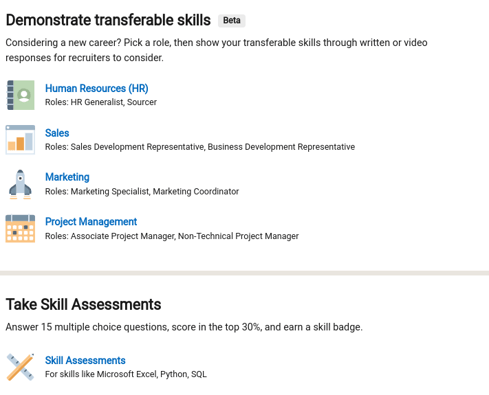Click the Marketing Specialist, Marketing Coordinator roles text

click(142, 192)
